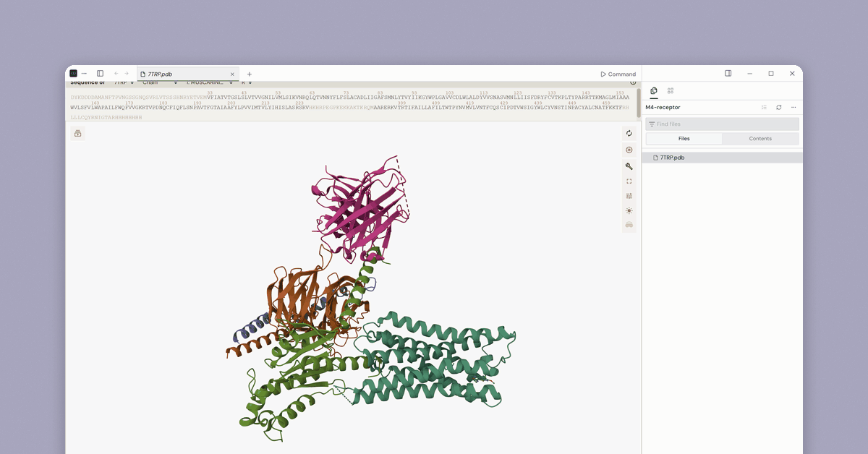Viewport: 868px width, 454px height.
Task: Click the circular target icon in viewport toolbar
Action: point(629,150)
